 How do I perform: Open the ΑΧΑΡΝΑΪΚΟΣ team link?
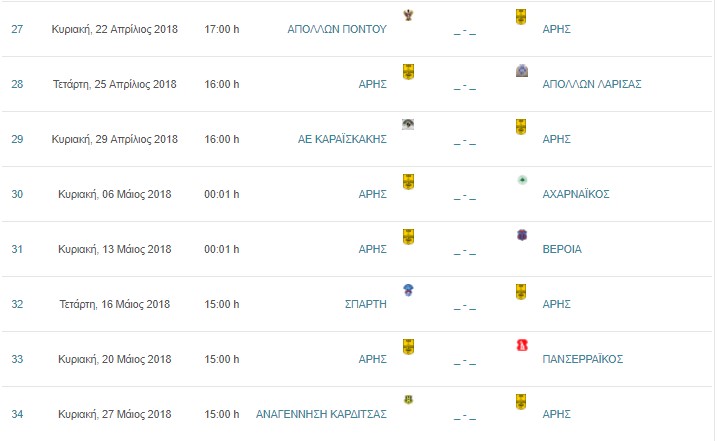576,194
